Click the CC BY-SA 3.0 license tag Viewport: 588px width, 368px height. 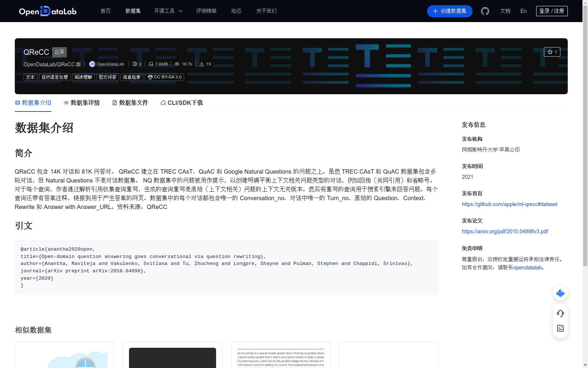(165, 77)
